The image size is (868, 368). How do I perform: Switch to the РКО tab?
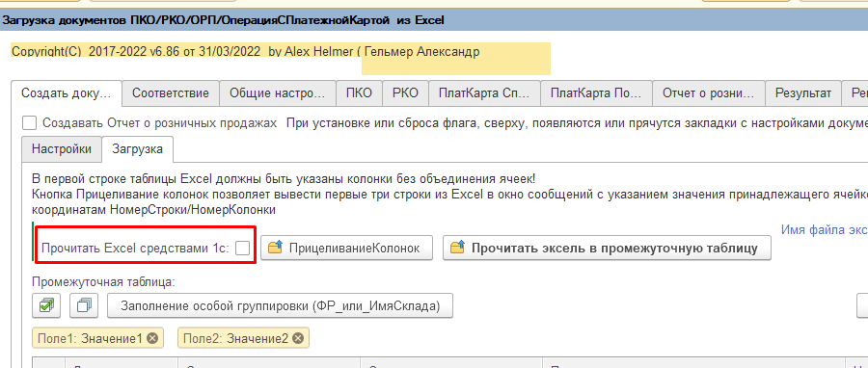405,92
